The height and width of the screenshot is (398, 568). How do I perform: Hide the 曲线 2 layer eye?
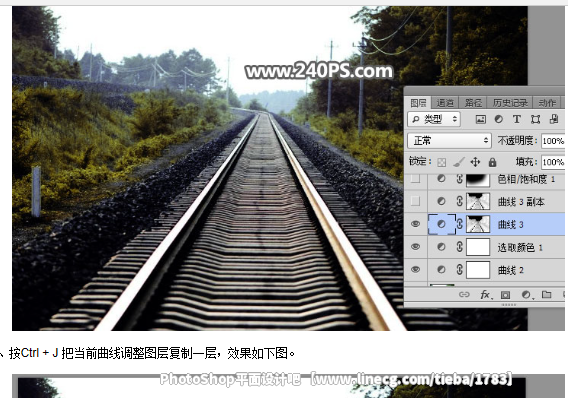point(415,270)
